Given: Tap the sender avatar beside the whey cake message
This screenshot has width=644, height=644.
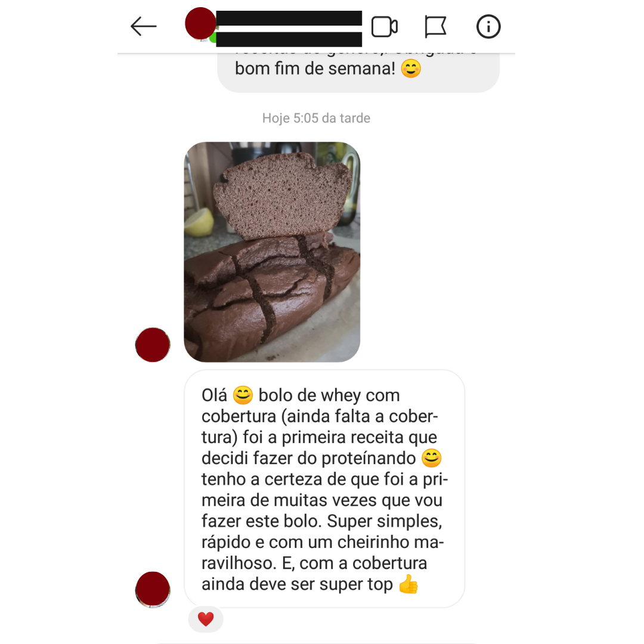Looking at the screenshot, I should [153, 589].
